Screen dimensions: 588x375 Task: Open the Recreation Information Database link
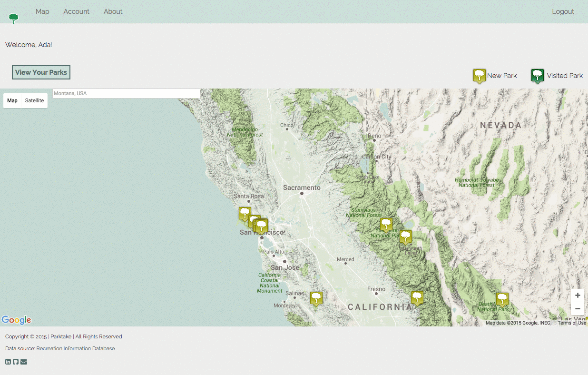(76, 348)
